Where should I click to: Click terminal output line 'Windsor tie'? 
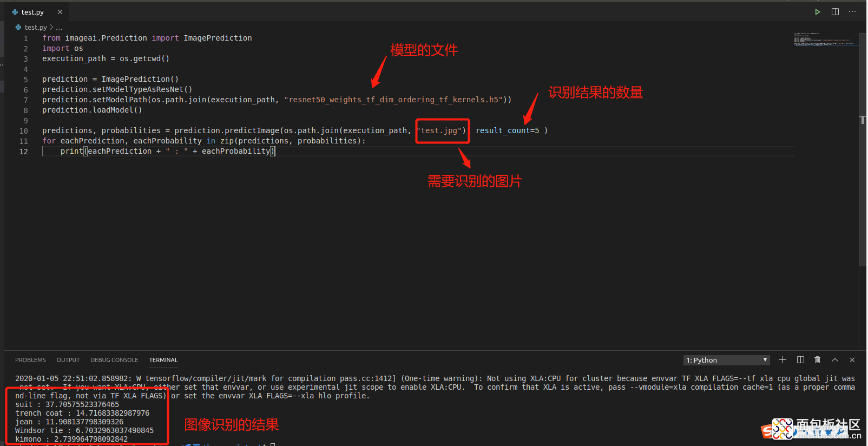[84, 430]
